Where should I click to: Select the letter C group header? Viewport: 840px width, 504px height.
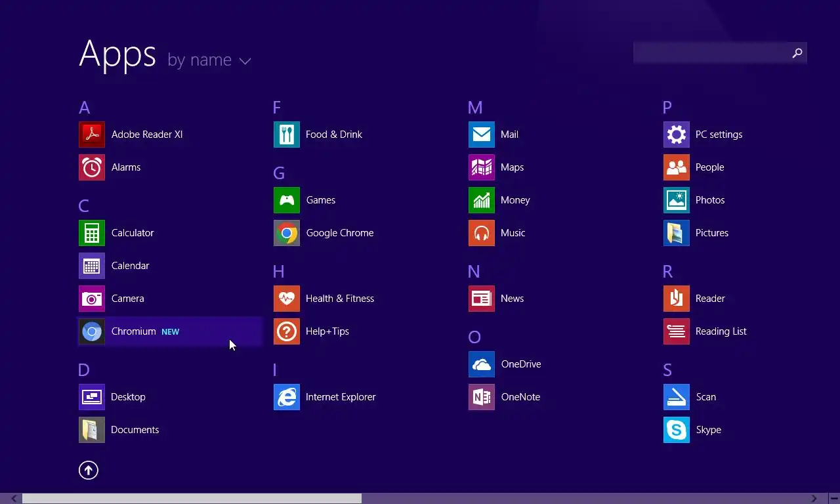[x=84, y=206]
